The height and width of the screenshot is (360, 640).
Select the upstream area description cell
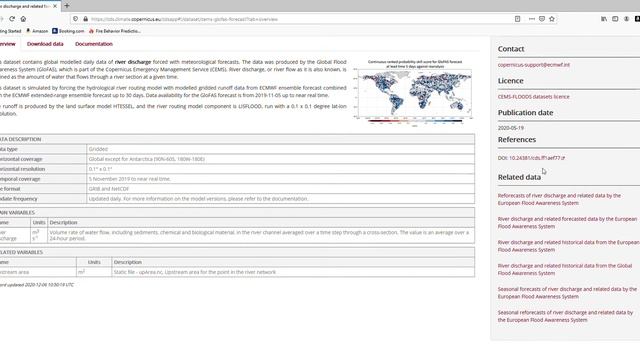click(x=293, y=272)
